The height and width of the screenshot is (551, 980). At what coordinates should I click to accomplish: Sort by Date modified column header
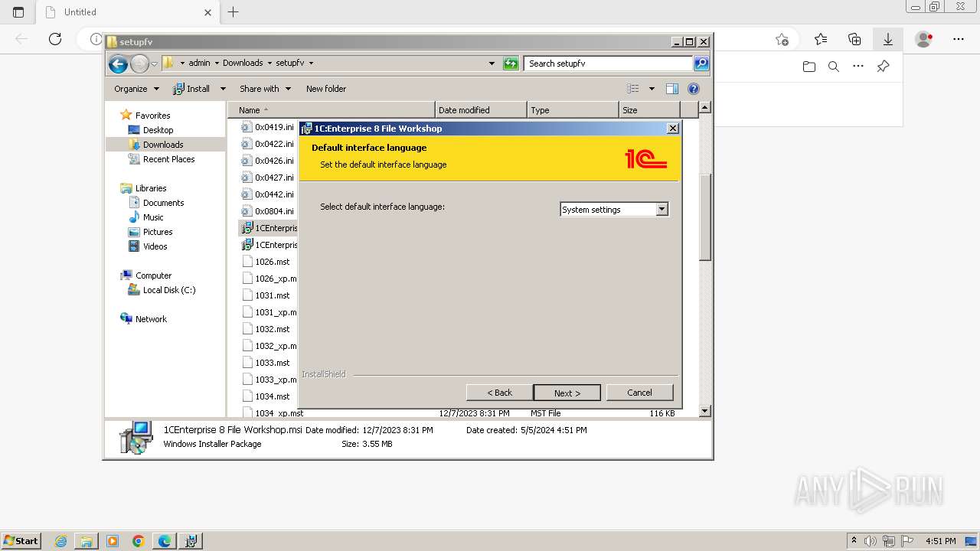481,110
